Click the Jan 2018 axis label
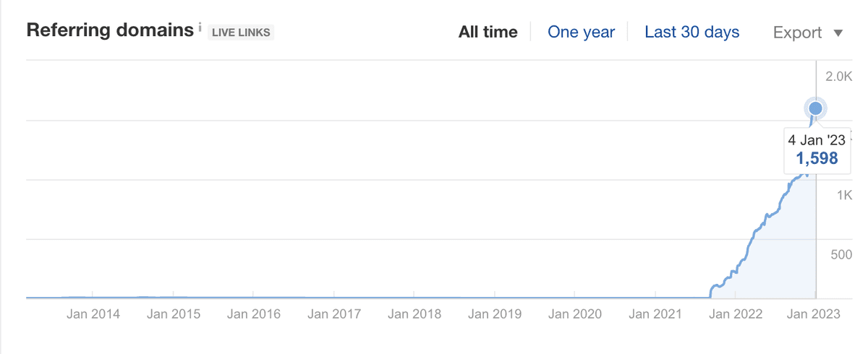The image size is (868, 354). pos(414,314)
